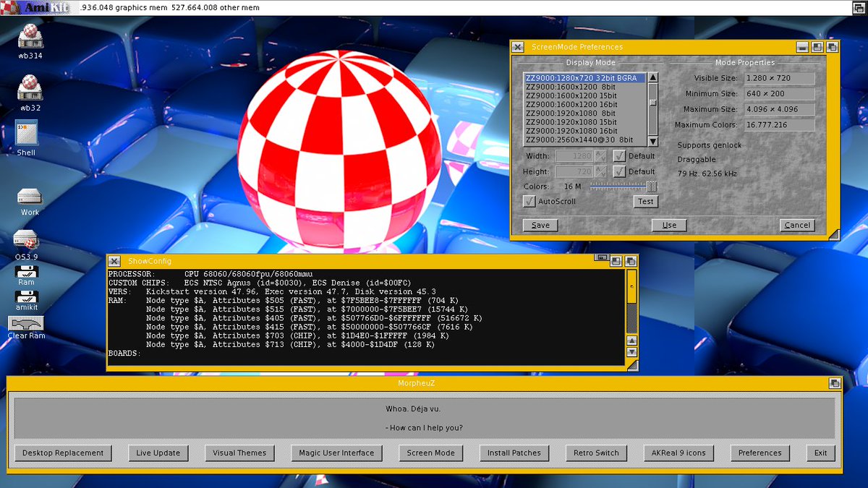Viewport: 868px width, 488px height.
Task: Select ZZ9000:1920x1080 16bit mode
Action: [584, 130]
